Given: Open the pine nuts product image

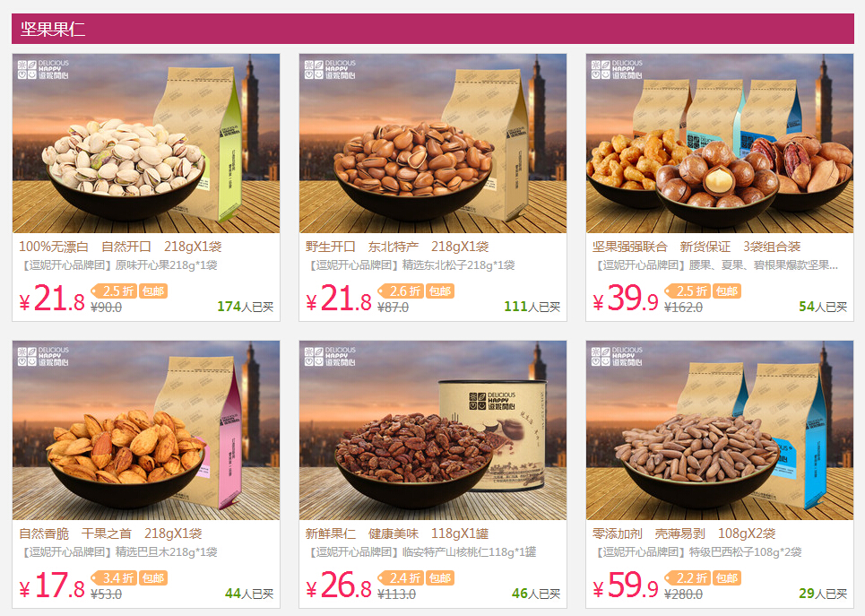Looking at the screenshot, I should click(433, 143).
